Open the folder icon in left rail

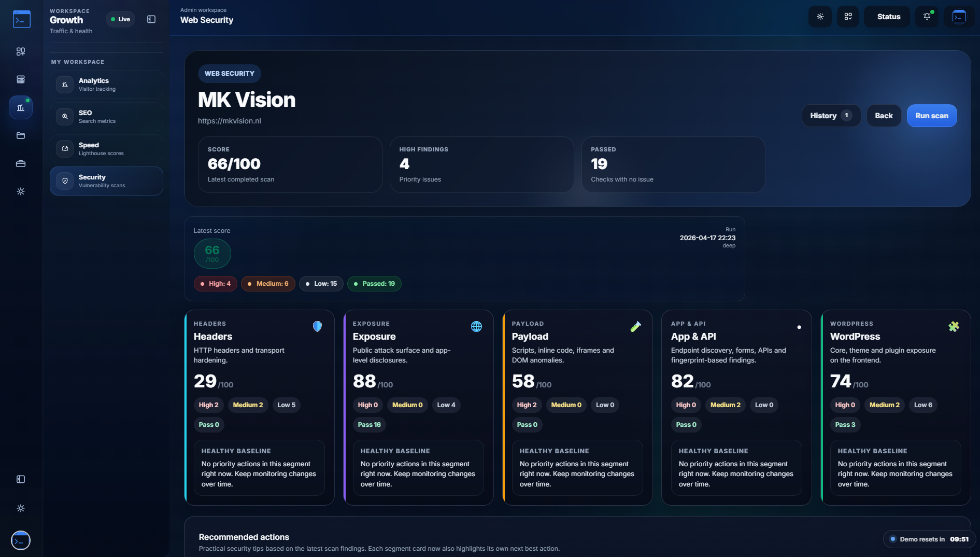coord(21,135)
